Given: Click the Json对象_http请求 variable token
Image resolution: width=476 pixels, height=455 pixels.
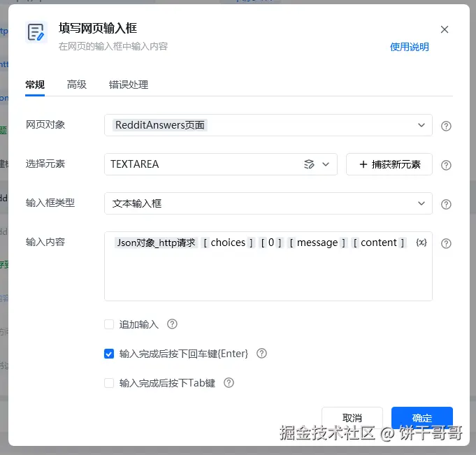Looking at the screenshot, I should (x=156, y=243).
